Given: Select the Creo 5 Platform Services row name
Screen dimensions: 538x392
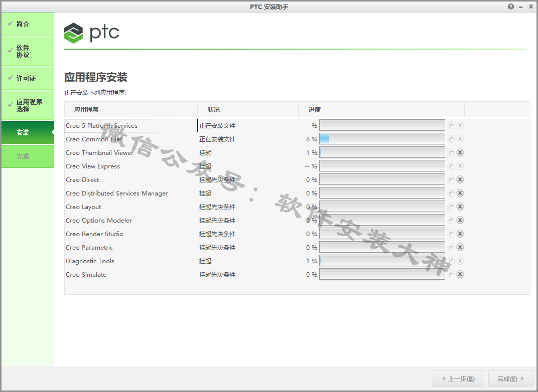Looking at the screenshot, I should point(101,126).
